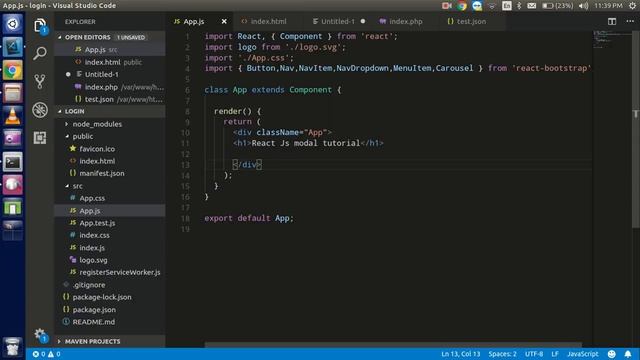Open the Terminal from the Ubuntu dock

tap(12, 162)
